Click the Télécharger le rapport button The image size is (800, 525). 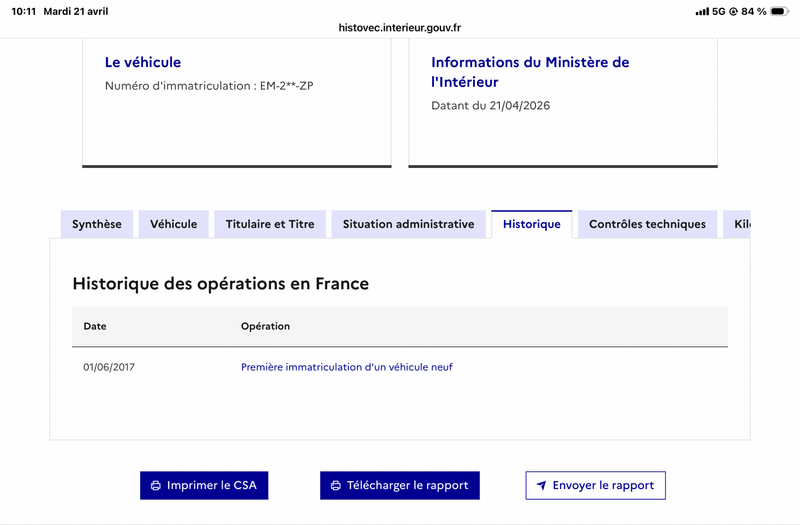pyautogui.click(x=400, y=485)
